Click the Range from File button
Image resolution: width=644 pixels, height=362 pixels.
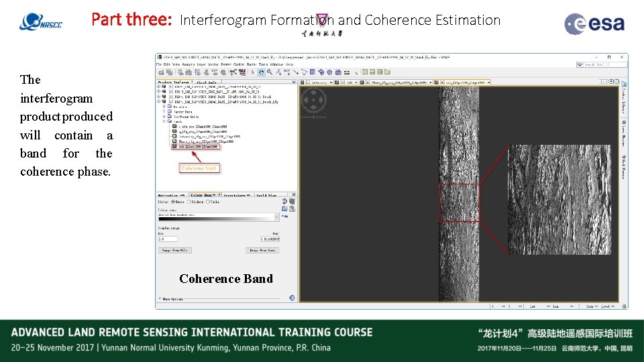[175, 250]
